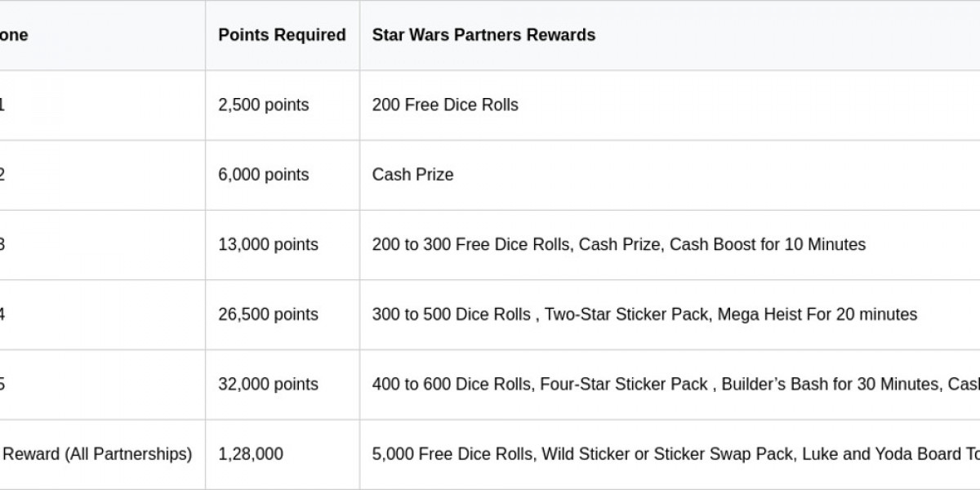980x490 pixels.
Task: Click the Points Required column header
Action: (282, 35)
